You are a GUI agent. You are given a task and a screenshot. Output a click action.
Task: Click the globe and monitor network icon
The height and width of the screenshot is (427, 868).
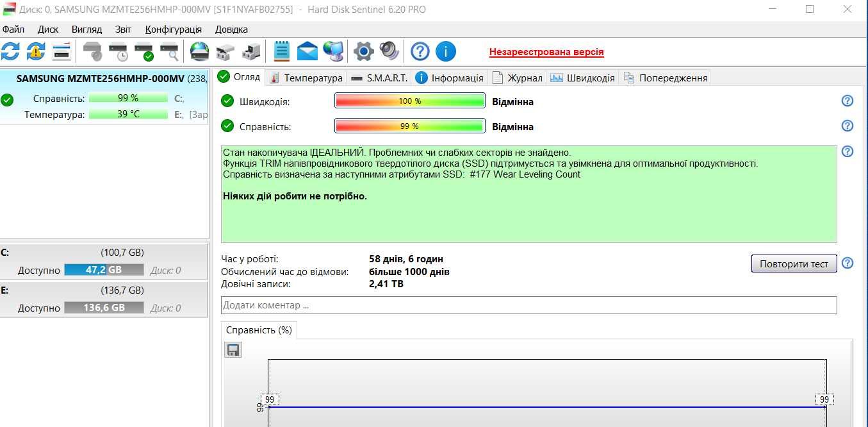tap(333, 51)
